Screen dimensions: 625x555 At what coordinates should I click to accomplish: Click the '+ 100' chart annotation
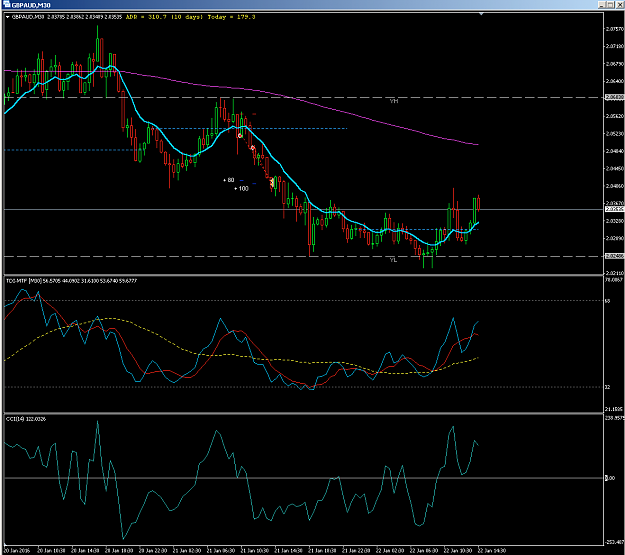click(x=241, y=189)
